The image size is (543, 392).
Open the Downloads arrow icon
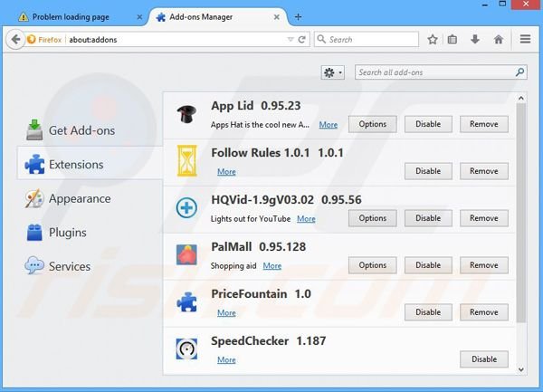(475, 40)
